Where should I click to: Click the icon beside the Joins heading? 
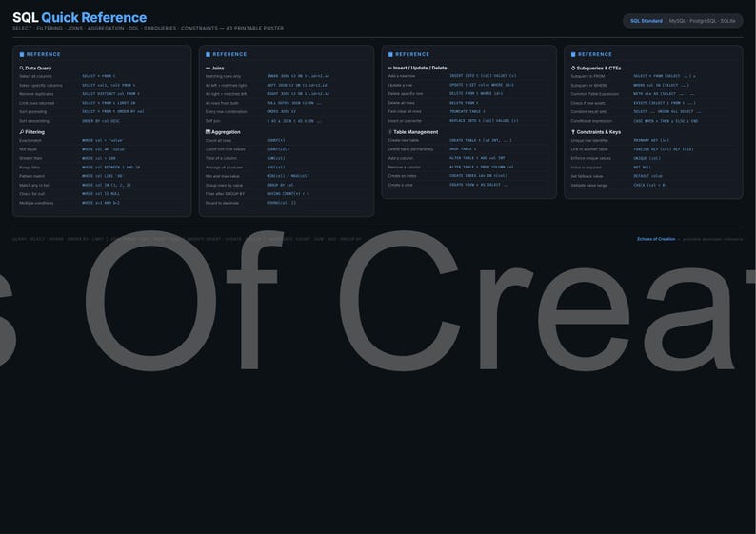[x=208, y=68]
